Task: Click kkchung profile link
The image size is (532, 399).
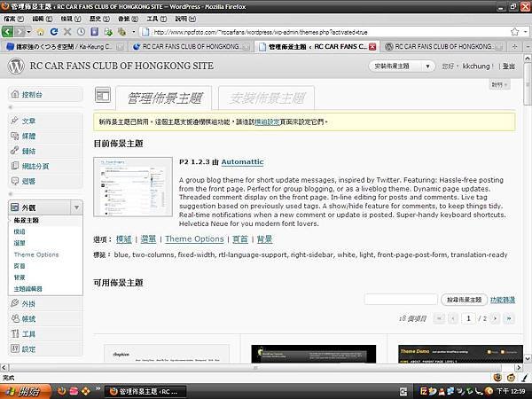Action: 476,66
